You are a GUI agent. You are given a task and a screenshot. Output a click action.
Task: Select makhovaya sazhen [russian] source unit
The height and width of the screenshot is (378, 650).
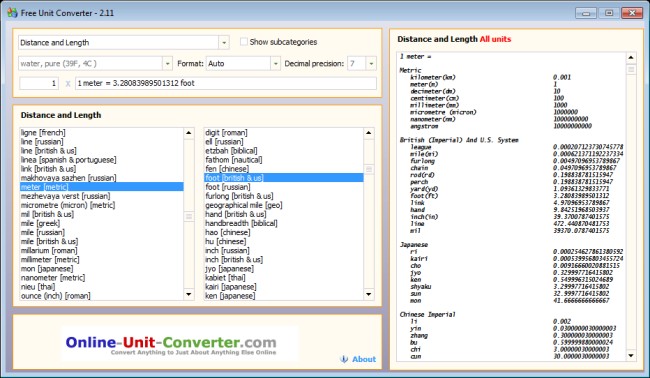coord(102,178)
